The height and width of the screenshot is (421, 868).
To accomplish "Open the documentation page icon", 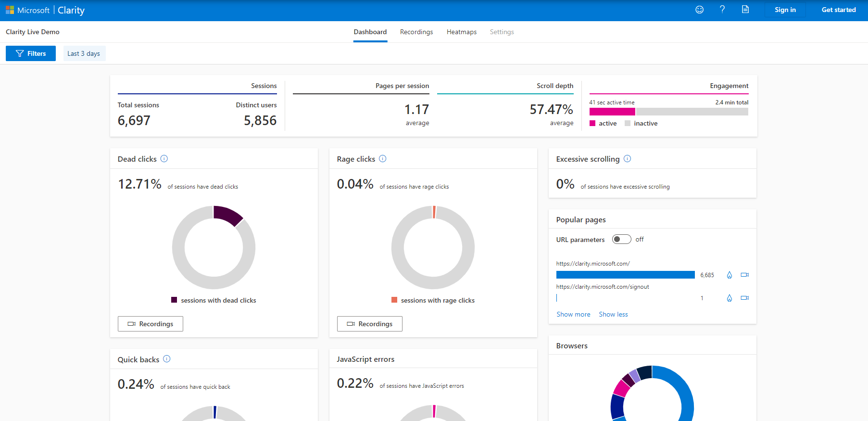I will coord(745,10).
